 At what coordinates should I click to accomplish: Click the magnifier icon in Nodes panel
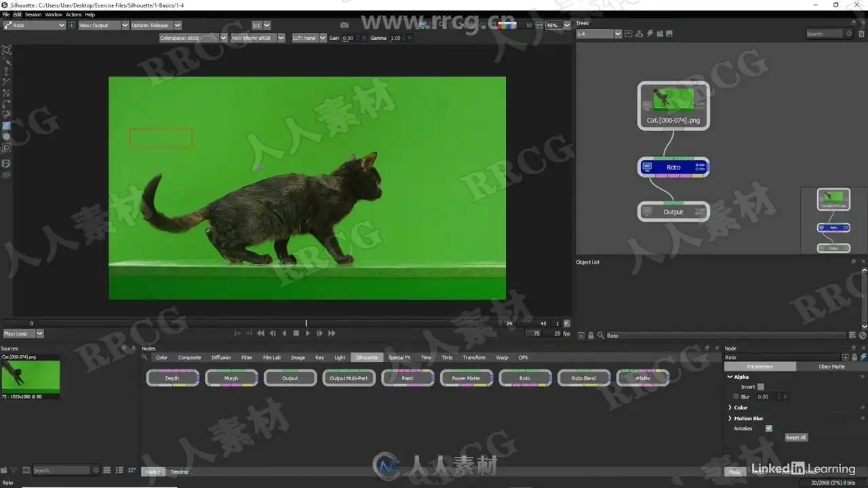[144, 357]
